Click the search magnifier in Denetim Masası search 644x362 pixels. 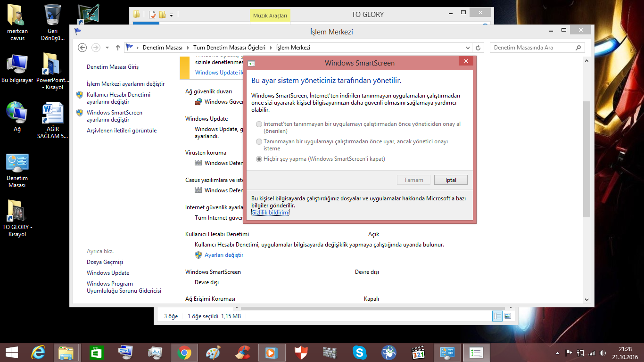[x=578, y=48]
